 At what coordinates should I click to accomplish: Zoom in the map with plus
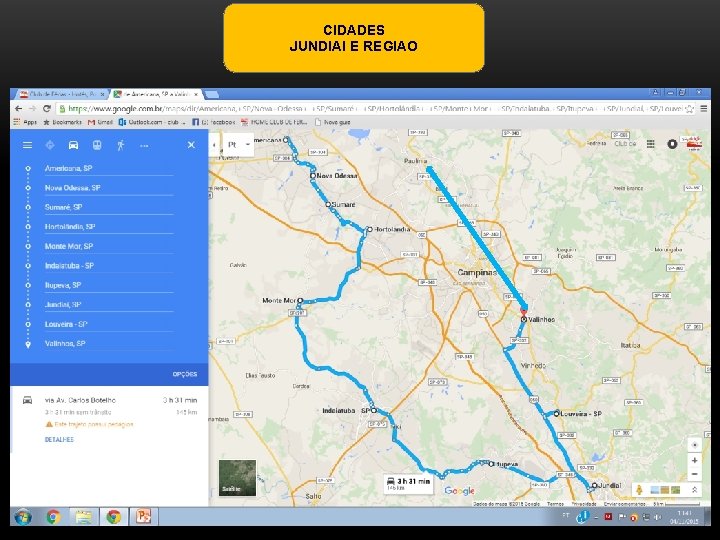click(694, 460)
